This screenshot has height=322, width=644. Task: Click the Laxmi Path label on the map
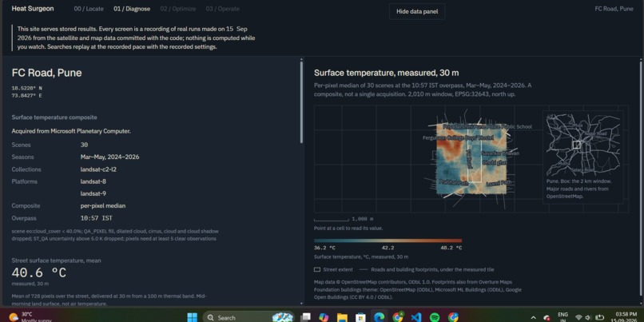pyautogui.click(x=499, y=184)
